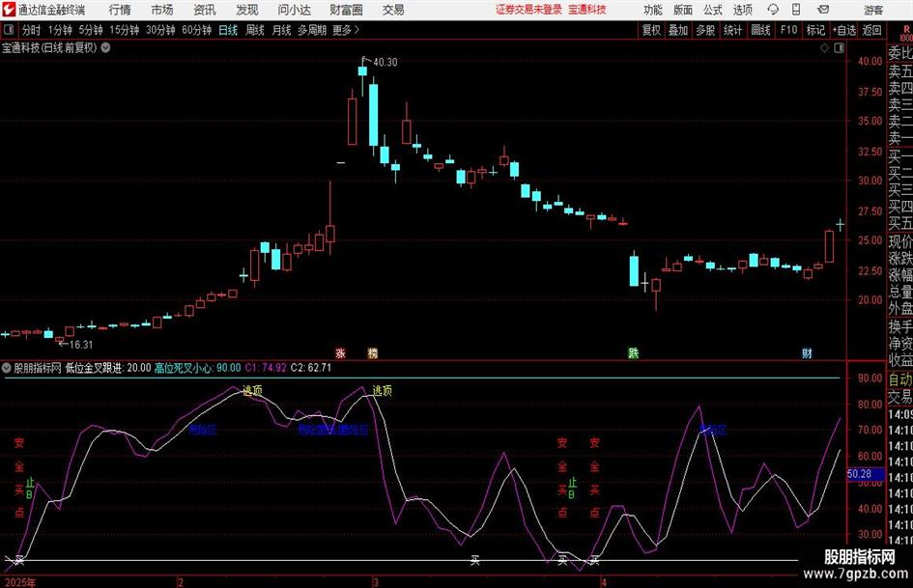913x588 pixels.
Task: Open the mail envelope icon
Action: click(823, 10)
